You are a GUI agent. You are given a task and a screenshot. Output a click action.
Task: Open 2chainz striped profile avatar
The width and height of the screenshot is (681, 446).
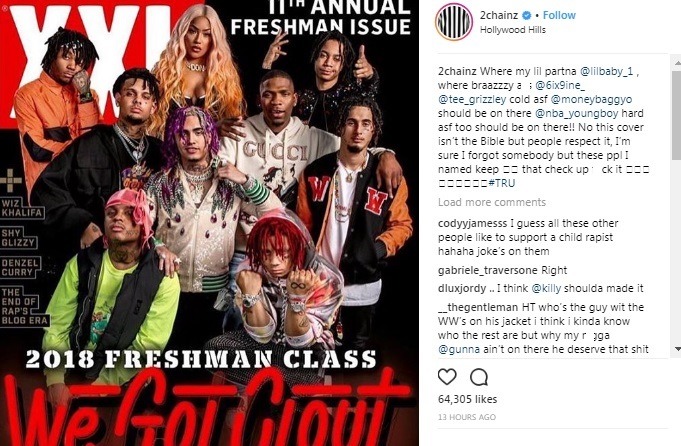pos(454,22)
